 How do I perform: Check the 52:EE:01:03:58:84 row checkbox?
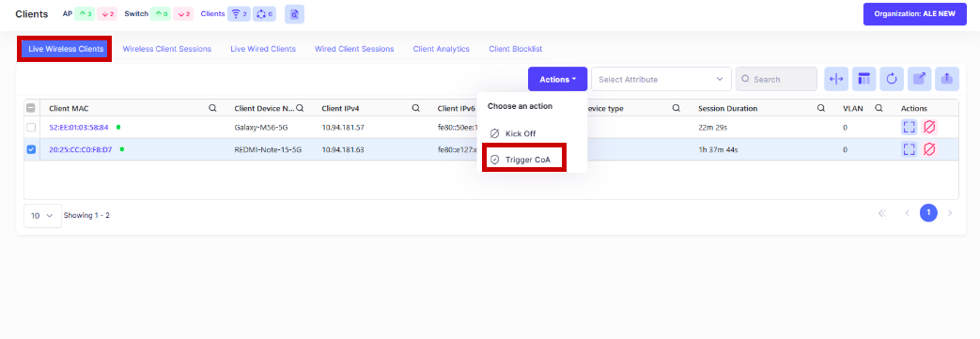pyautogui.click(x=31, y=128)
